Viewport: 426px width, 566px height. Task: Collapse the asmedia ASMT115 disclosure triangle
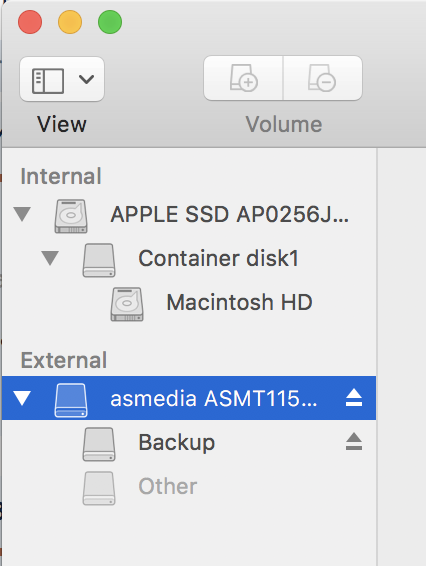[22, 398]
